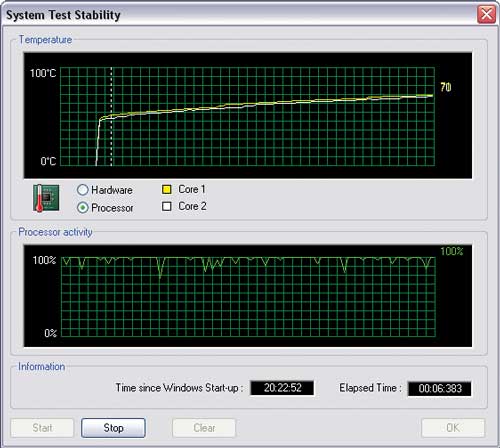Select the Processor radio button
Screen dimensions: 500x448
[x=83, y=208]
